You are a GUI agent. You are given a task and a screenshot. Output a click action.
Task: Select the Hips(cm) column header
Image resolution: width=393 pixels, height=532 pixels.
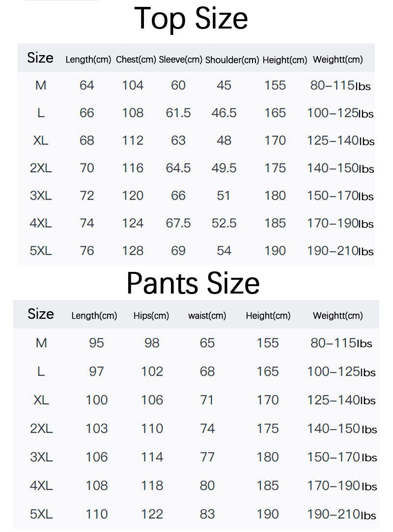click(x=151, y=316)
